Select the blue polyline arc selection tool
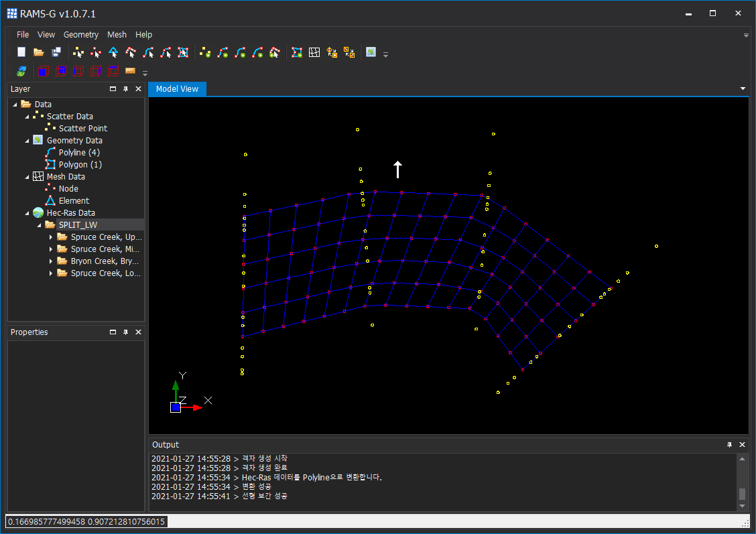 pyautogui.click(x=149, y=52)
